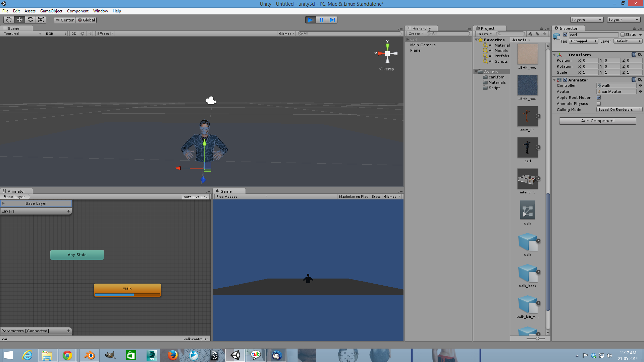Open the Layers dropdown in toolbar
The width and height of the screenshot is (644, 362).
(x=587, y=20)
